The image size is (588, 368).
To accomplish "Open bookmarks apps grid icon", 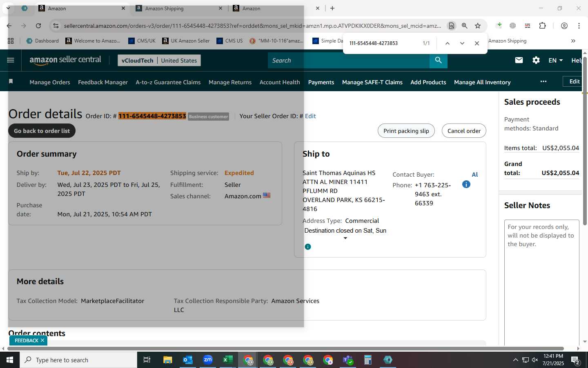I will coord(11,41).
